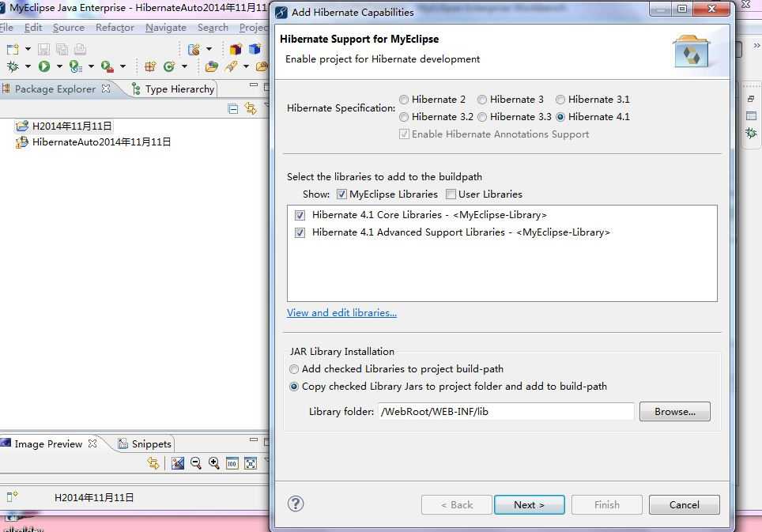Select Hibernate 3.1 specification
This screenshot has height=532, width=762.
pos(560,100)
